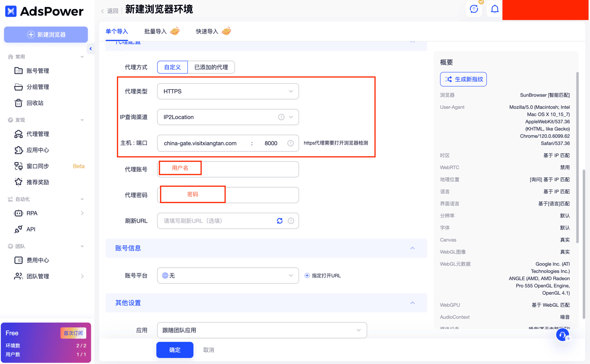The image size is (590, 364).
Task: Click info icon beside port field
Action: [291, 143]
